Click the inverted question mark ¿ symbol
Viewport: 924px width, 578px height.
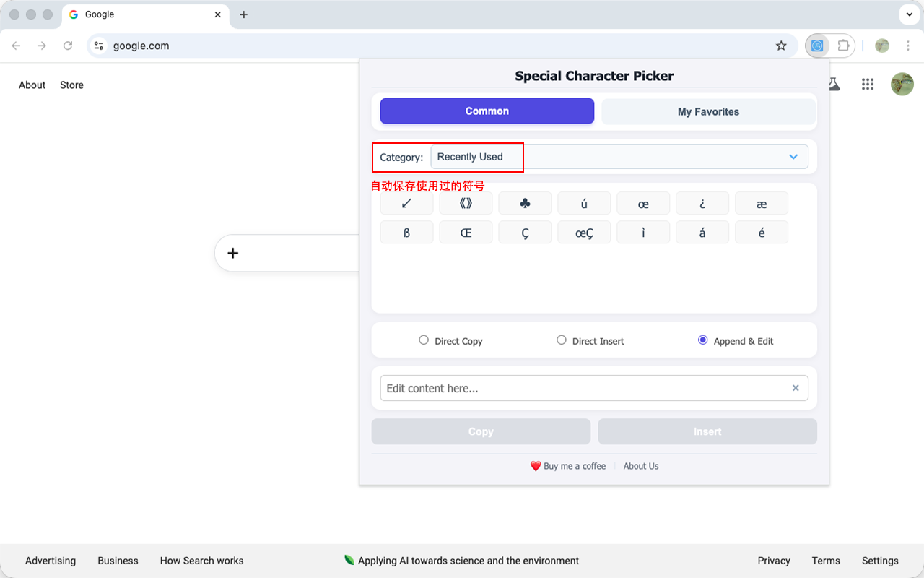(x=702, y=204)
